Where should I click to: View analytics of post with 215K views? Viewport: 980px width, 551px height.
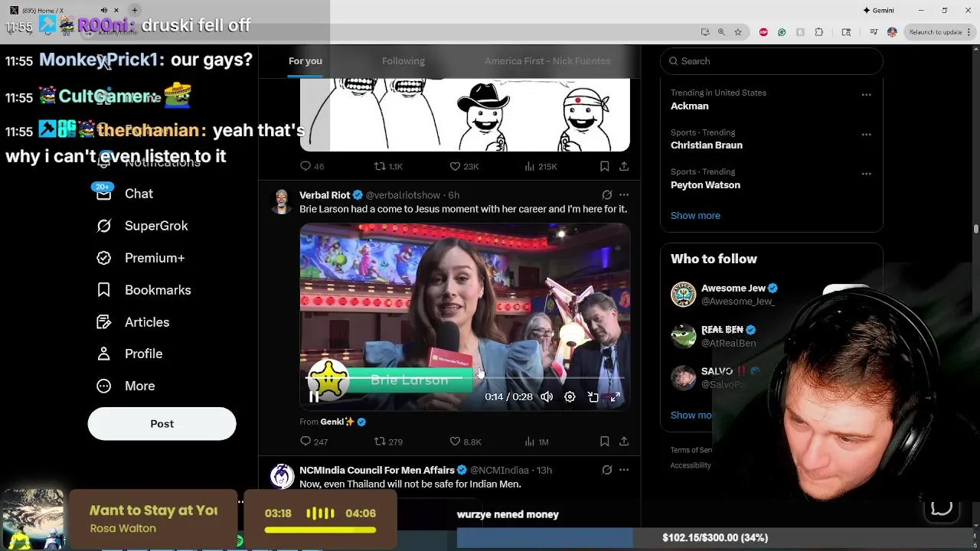(x=541, y=166)
